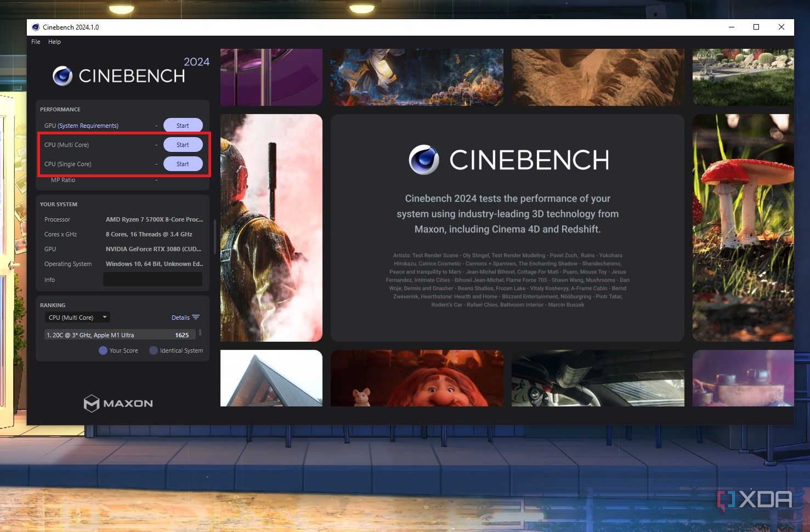The width and height of the screenshot is (810, 532).
Task: Start the GPU benchmark test
Action: (x=183, y=126)
